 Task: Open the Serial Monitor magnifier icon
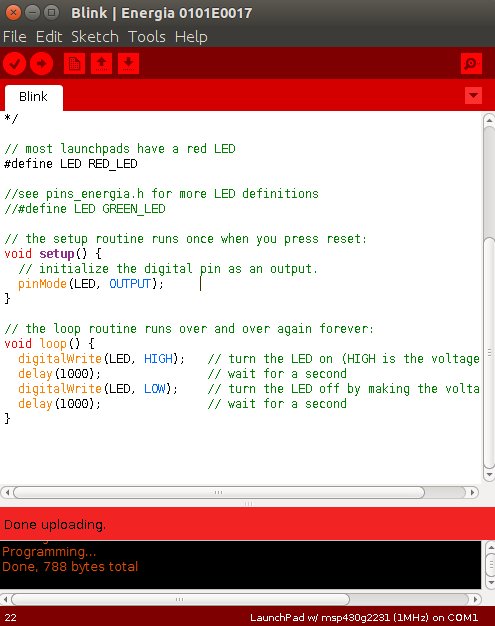[471, 63]
